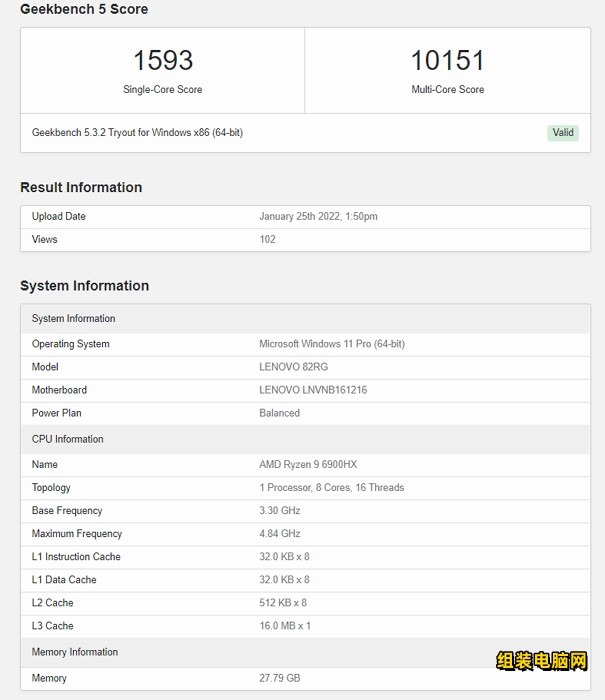This screenshot has height=700, width=605.
Task: Select the L2 Cache value '512 KB x 8'
Action: (x=283, y=603)
